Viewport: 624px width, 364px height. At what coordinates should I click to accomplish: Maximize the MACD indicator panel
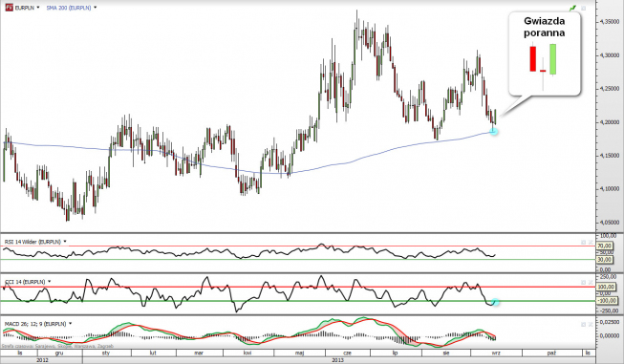click(x=584, y=324)
